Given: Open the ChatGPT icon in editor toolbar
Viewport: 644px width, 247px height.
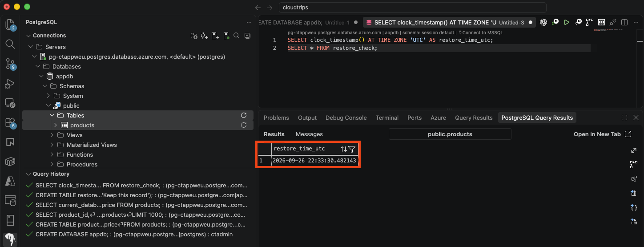Looking at the screenshot, I should (x=543, y=22).
